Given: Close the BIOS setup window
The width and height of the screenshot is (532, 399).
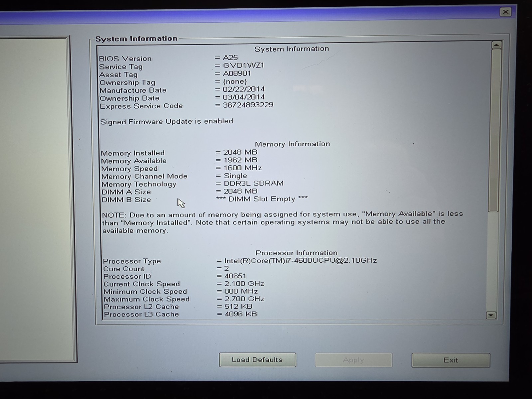Looking at the screenshot, I should point(505,12).
